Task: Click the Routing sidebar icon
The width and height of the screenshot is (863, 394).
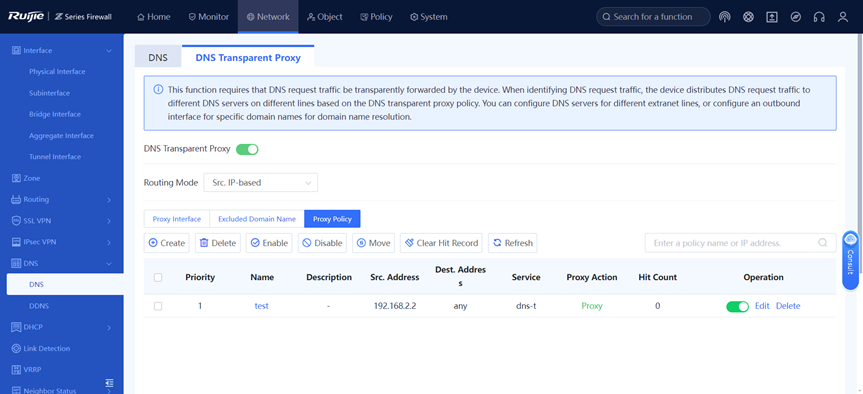Action: pos(16,199)
